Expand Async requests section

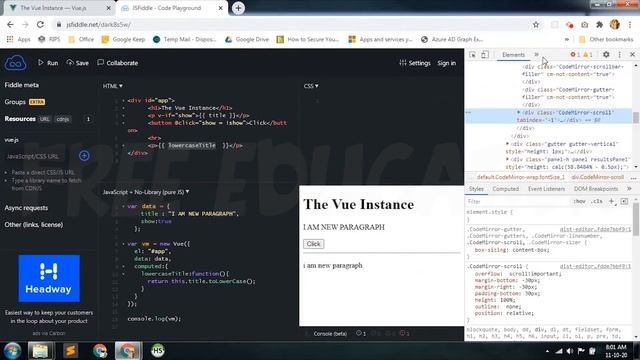click(26, 208)
